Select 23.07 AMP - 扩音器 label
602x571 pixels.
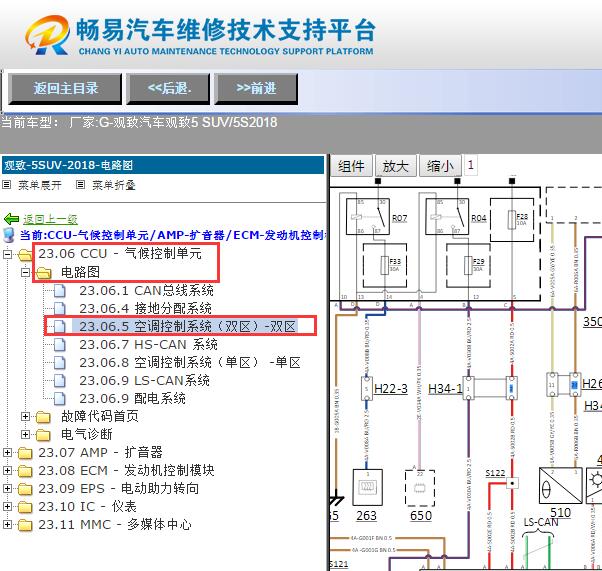coord(100,452)
